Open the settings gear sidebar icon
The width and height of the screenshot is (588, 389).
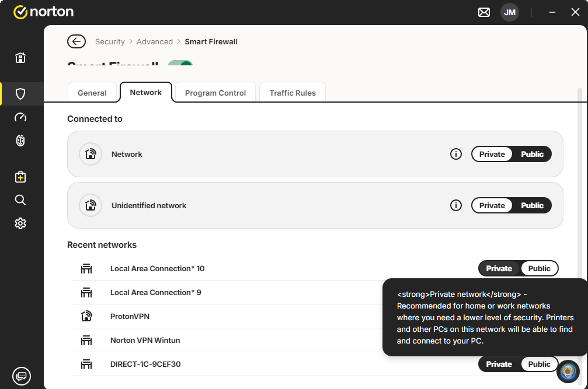tap(20, 223)
